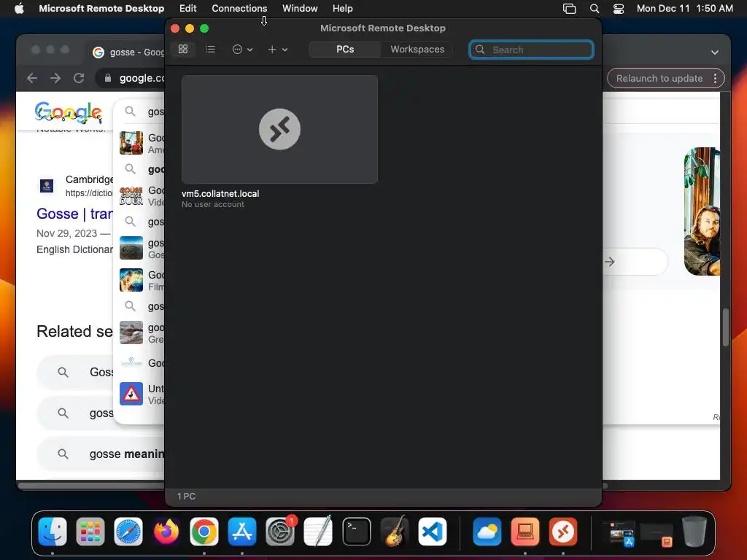
Task: Click the man's photo in Chrome
Action: point(702,211)
